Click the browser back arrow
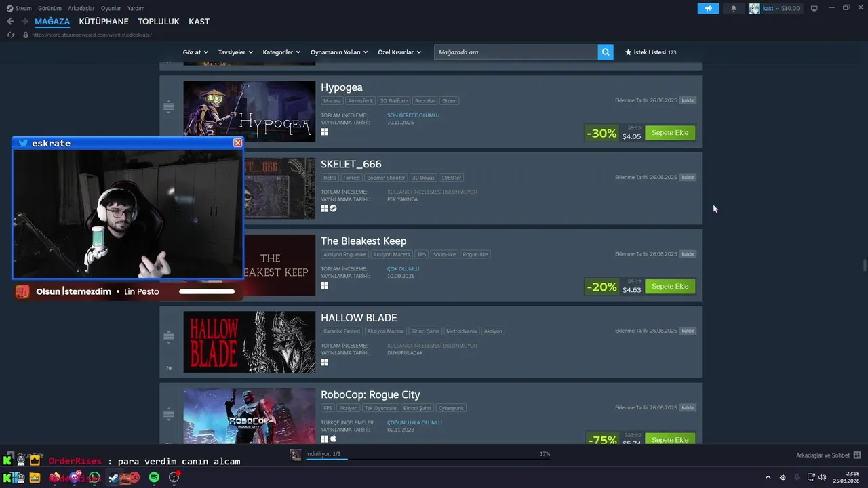 coord(10,22)
